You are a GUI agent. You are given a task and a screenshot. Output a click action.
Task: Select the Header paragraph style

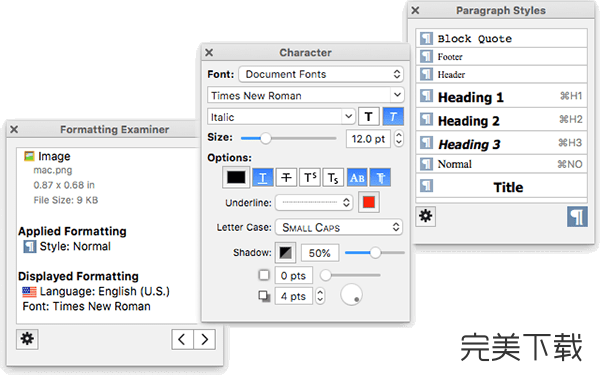[x=501, y=74]
